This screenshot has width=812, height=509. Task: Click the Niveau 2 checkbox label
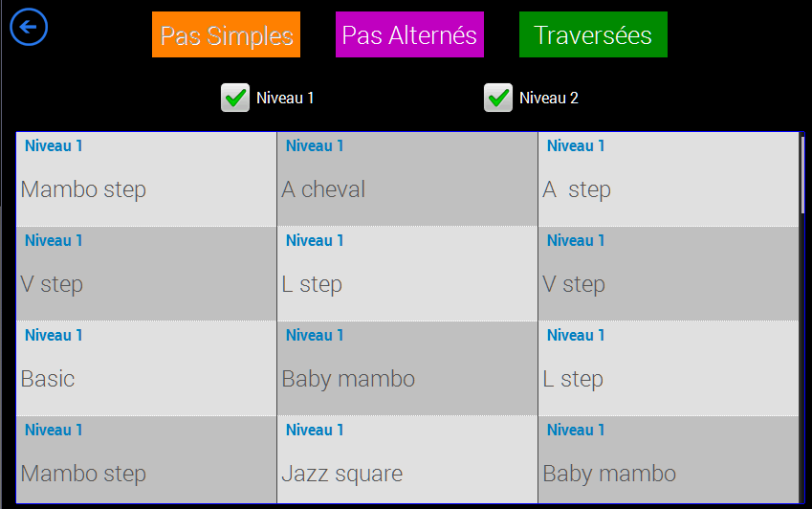point(549,98)
